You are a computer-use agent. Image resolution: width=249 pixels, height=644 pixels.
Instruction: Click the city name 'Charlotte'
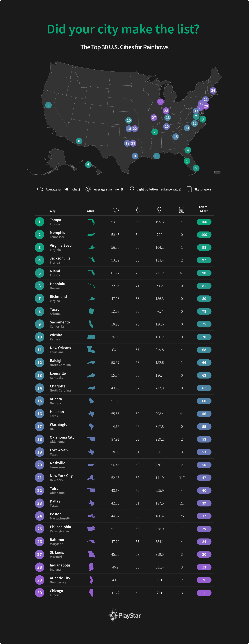pyautogui.click(x=58, y=386)
